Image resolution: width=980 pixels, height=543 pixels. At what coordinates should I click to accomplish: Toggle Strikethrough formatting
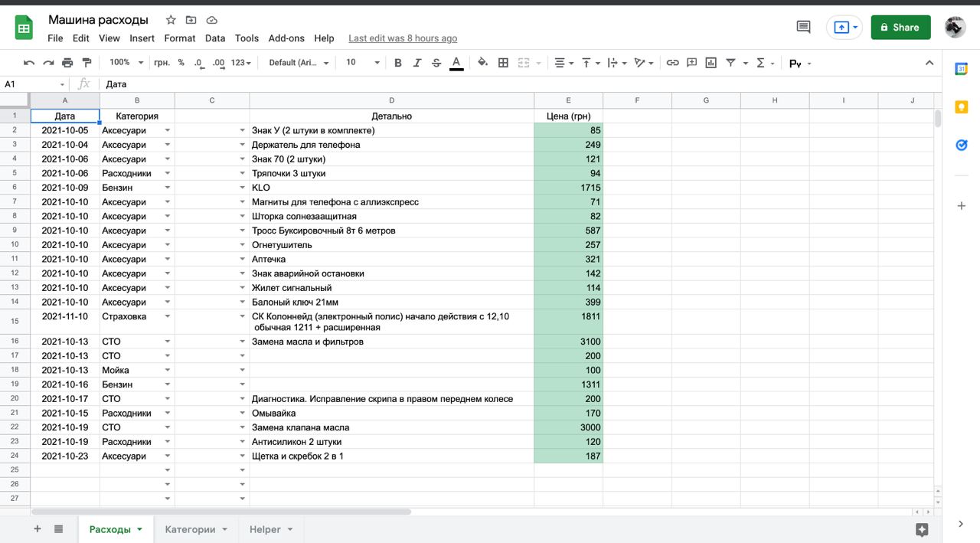tap(436, 63)
